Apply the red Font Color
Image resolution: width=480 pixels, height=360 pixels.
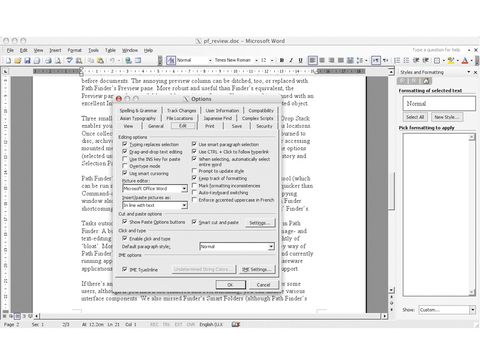tap(465, 60)
